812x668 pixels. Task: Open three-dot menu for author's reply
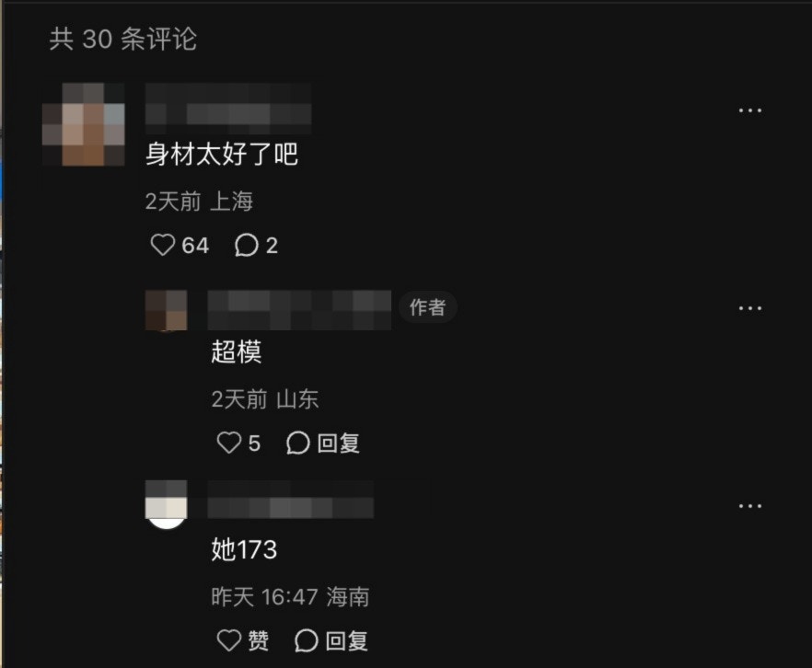coord(749,308)
